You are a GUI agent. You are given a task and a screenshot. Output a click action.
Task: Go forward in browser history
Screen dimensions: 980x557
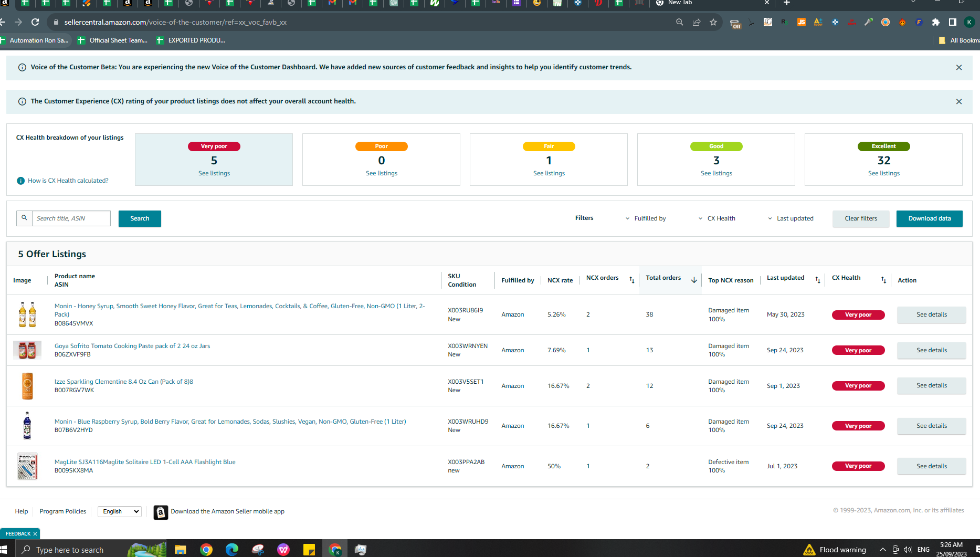point(18,22)
